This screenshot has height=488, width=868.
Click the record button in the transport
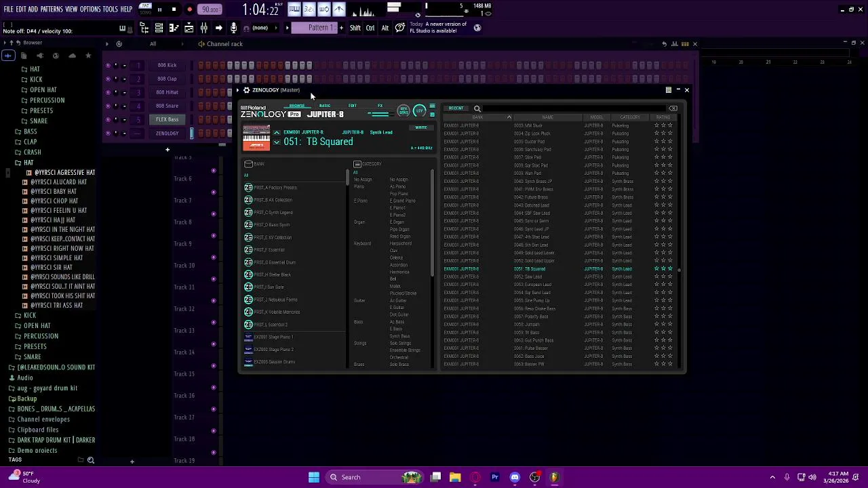point(189,9)
